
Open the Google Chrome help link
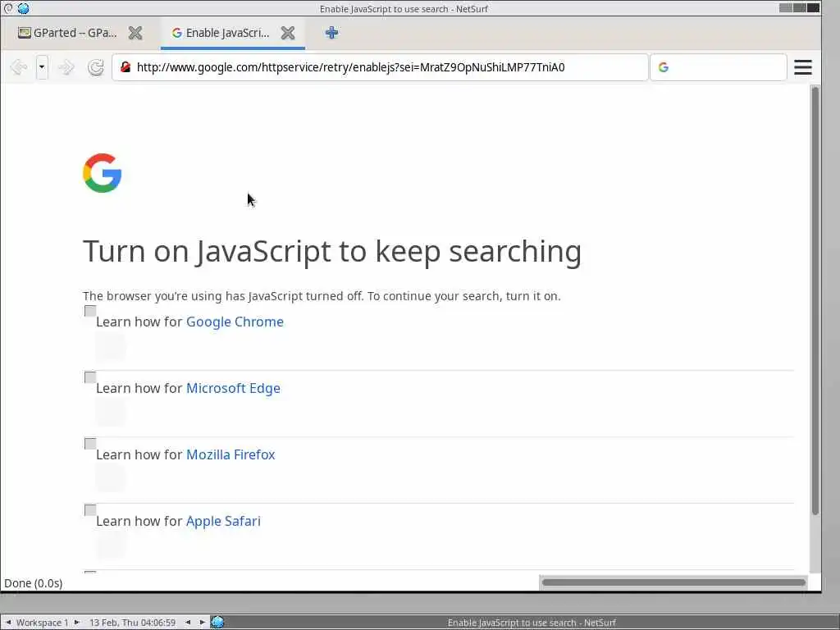(235, 322)
